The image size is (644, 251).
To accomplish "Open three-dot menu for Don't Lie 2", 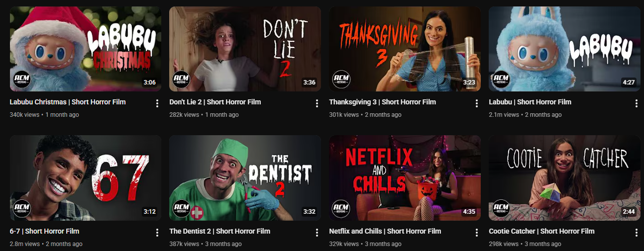I will 317,103.
